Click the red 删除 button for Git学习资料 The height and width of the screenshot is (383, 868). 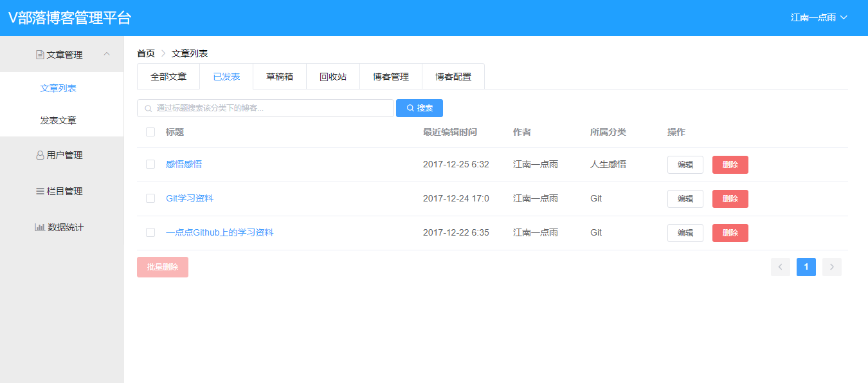730,198
